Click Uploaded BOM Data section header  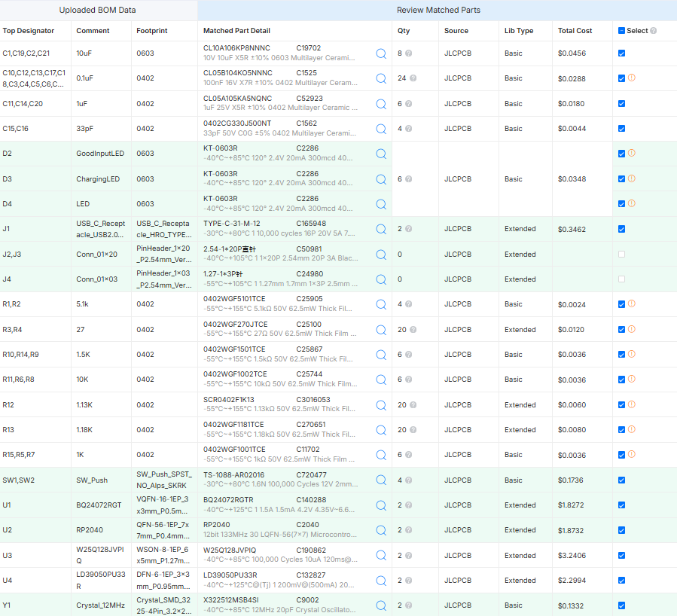coord(97,10)
